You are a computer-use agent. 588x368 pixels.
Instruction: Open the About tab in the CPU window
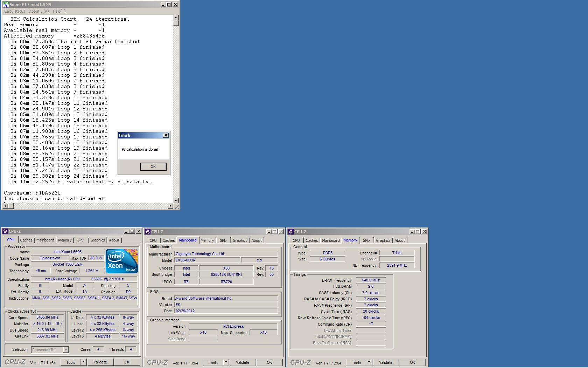click(114, 240)
